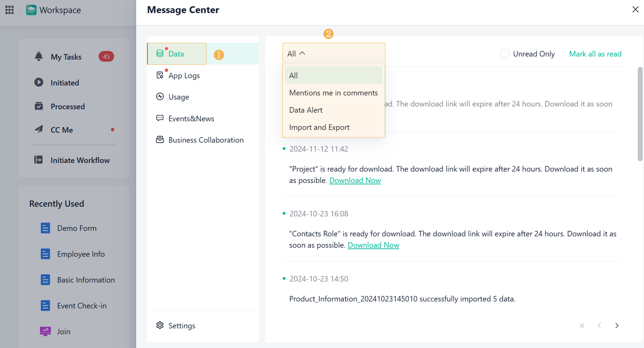644x348 pixels.
Task: Tick the Unread Only checkbox
Action: [504, 54]
